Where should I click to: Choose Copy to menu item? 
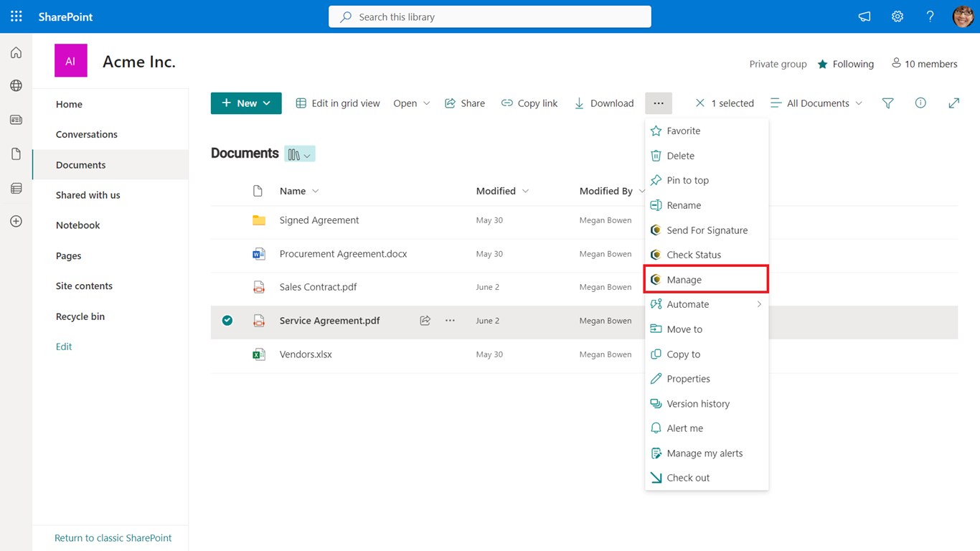[x=707, y=354]
